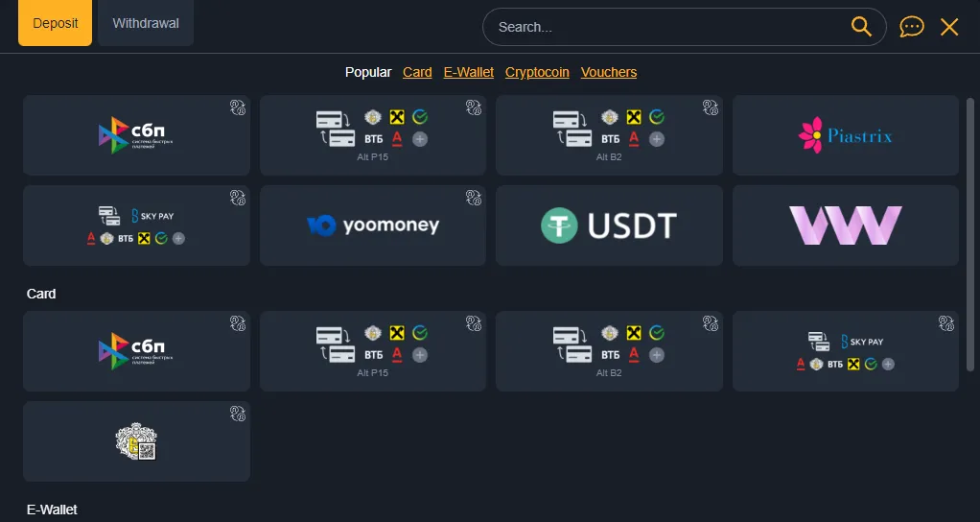Screen dimensions: 980x522
Task: Choose the Sky Pay tile in Popular section
Action: click(136, 225)
